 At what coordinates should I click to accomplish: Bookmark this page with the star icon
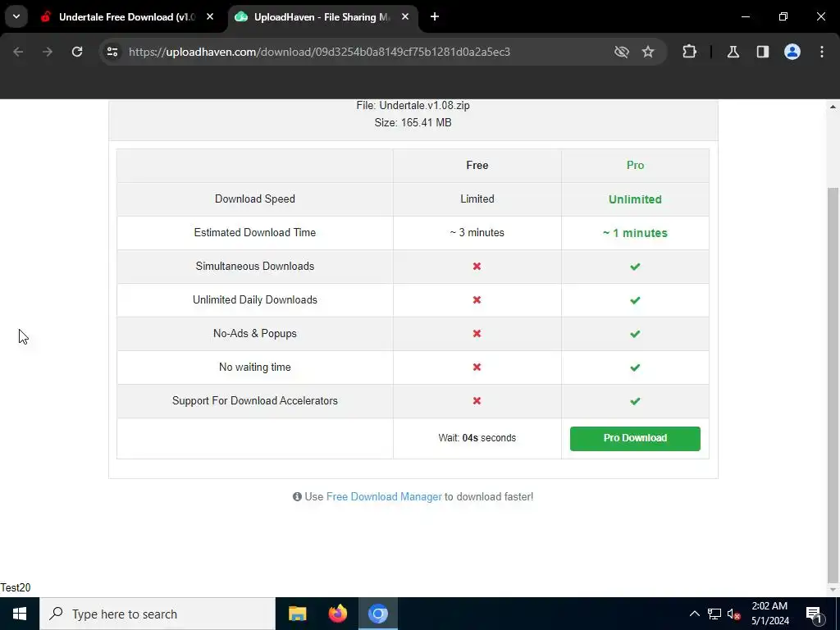click(648, 52)
